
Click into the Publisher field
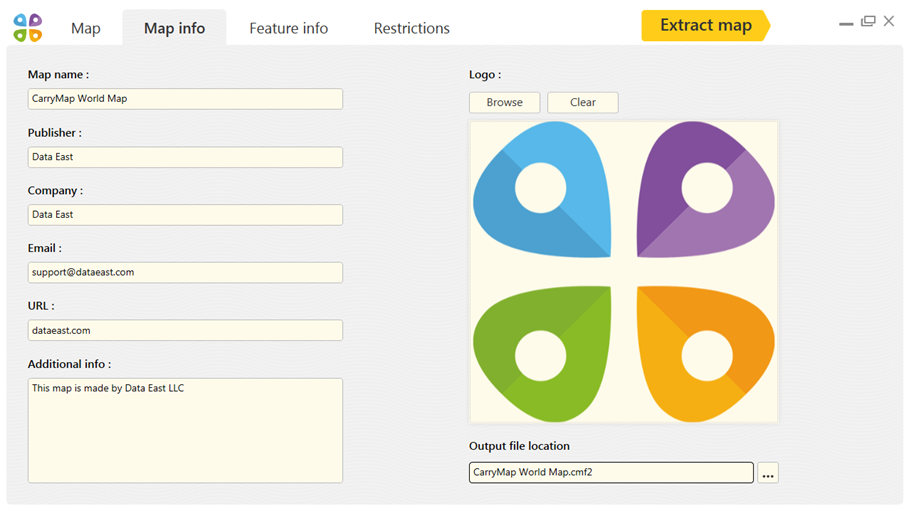tap(185, 157)
